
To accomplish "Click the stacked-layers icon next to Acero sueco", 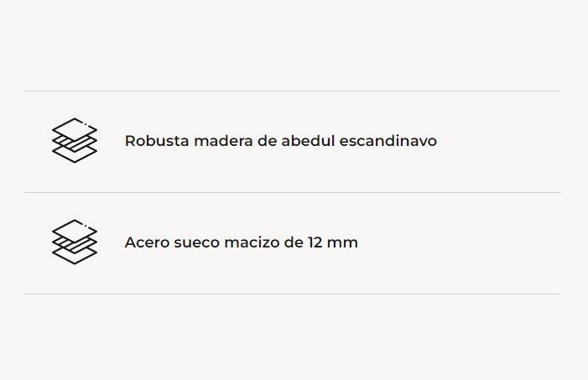I will tap(75, 242).
